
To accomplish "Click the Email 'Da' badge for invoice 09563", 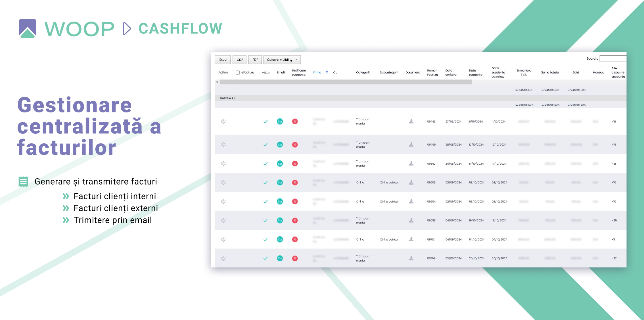I will 280,183.
